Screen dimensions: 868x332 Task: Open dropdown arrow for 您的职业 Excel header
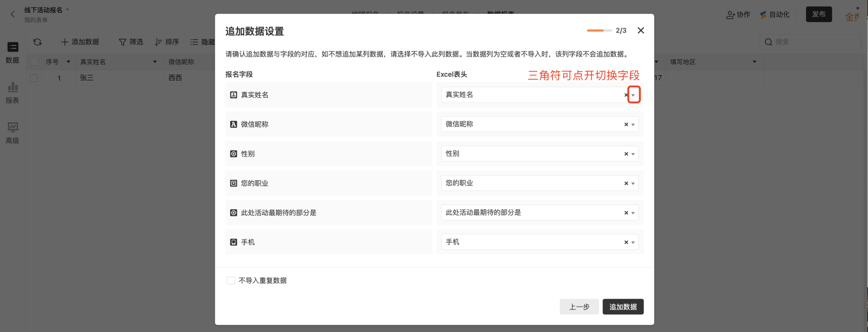[633, 184]
